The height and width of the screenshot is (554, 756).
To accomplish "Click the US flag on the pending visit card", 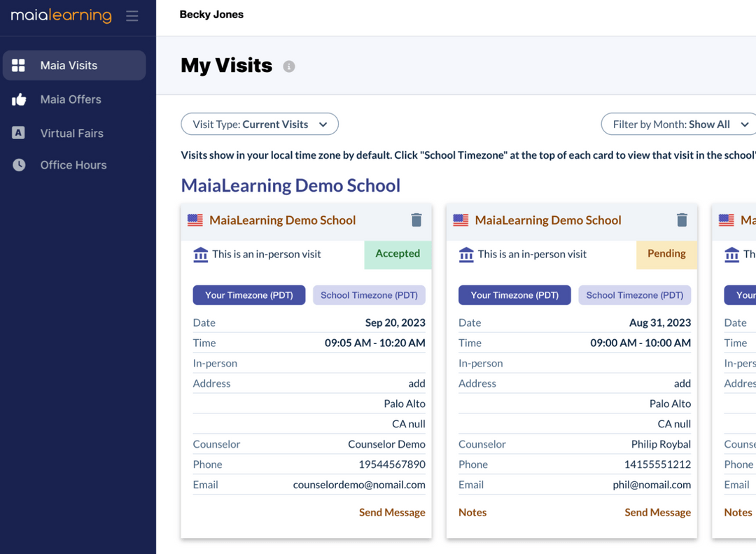I will [x=461, y=220].
